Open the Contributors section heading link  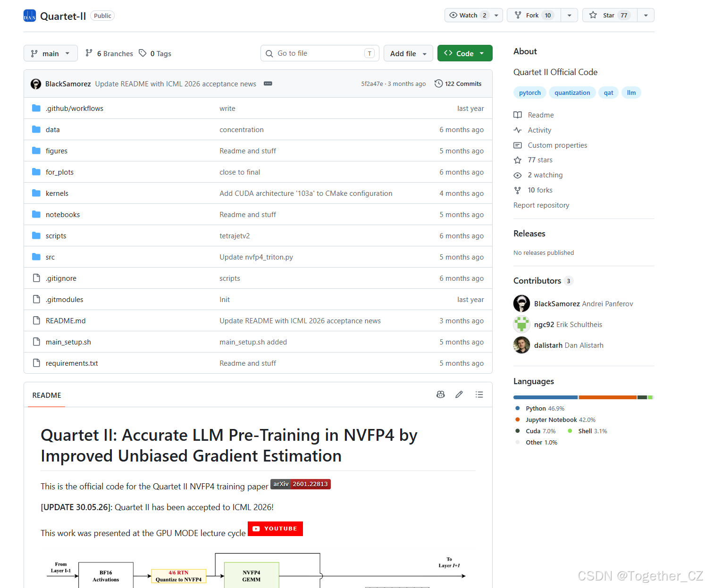pos(543,281)
